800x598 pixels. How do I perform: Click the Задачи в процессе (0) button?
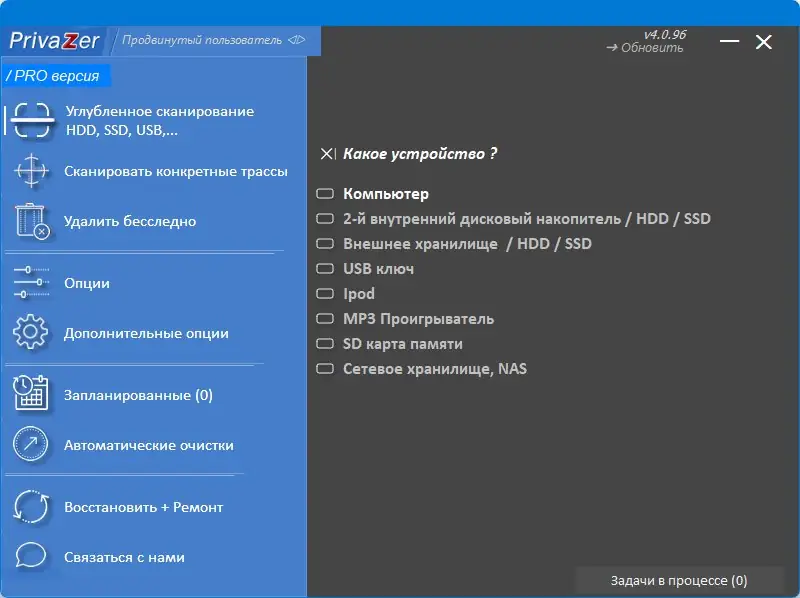(679, 580)
